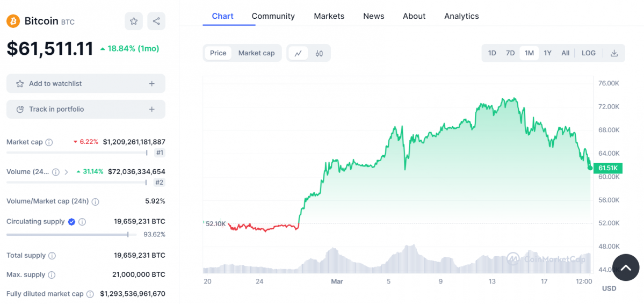Switch to line chart view icon
Viewport: 644px width, 304px height.
299,53
